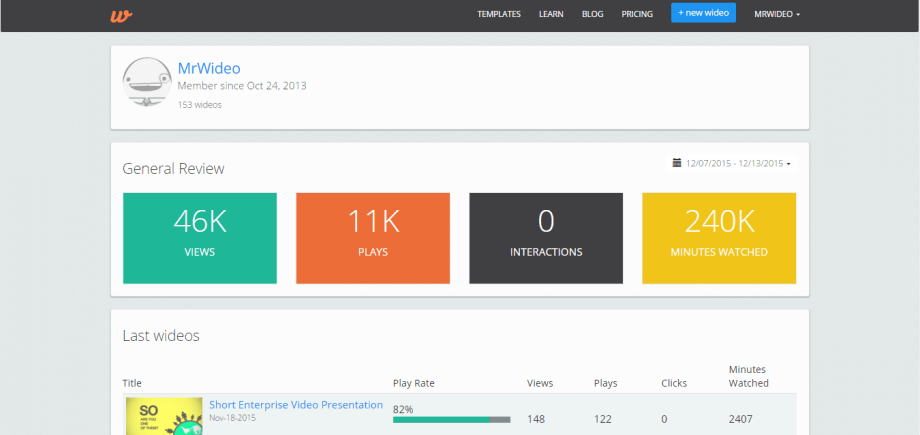
Task: Click the + new wideo button
Action: point(703,14)
